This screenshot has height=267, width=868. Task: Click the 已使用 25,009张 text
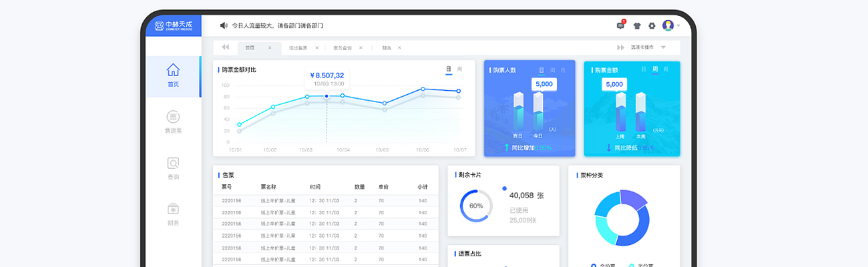[523, 215]
